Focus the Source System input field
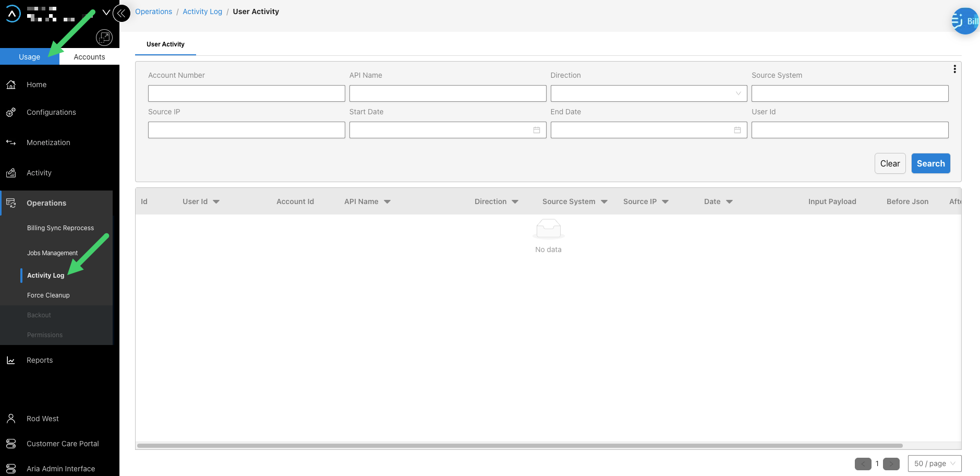Screen dimensions: 980x476 850,93
